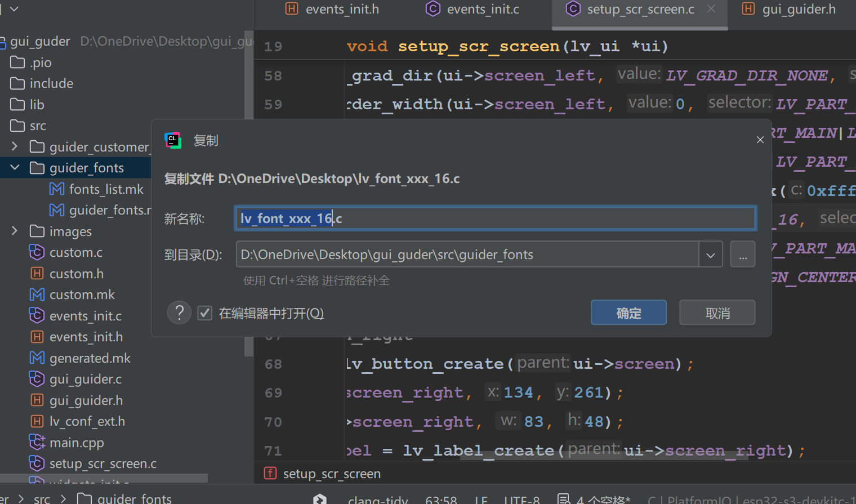Screen dimensions: 856x504
Task: Expand the guider_customer folder
Action: 15,146
